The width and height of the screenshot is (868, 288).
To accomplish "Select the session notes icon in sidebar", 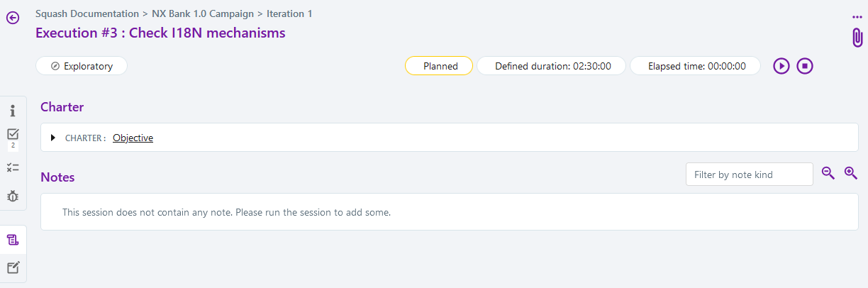I will tap(13, 240).
